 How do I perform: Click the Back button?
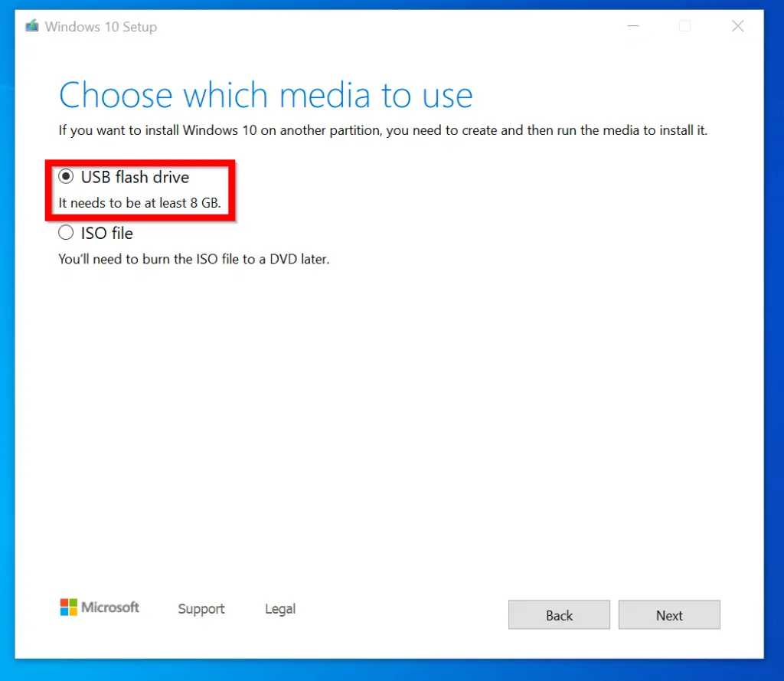click(x=559, y=615)
